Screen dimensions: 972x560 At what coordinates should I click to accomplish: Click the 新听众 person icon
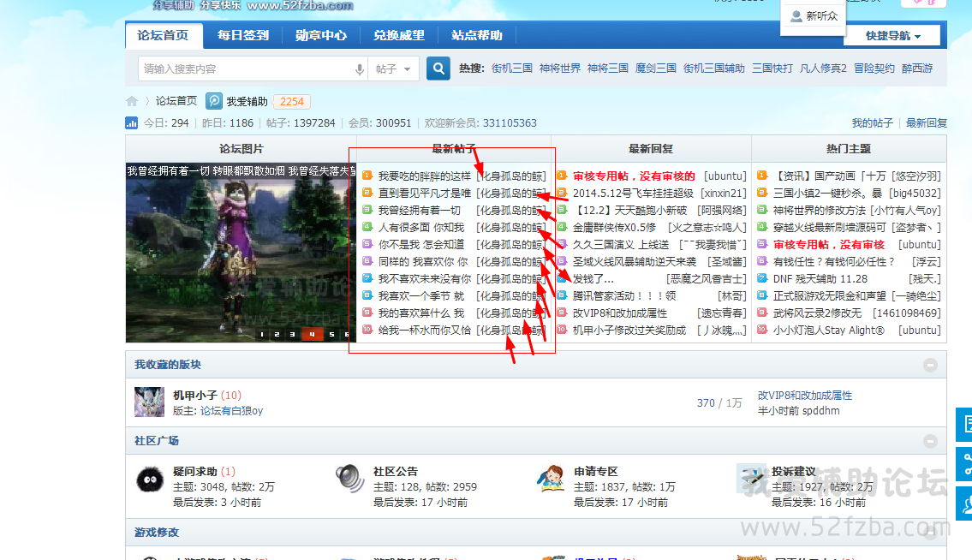pyautogui.click(x=796, y=16)
